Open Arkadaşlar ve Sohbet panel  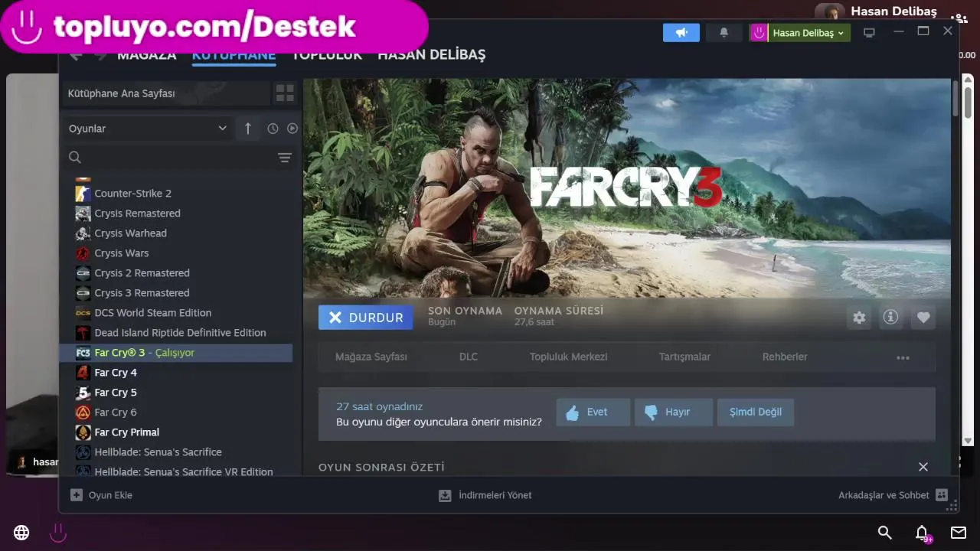pos(893,495)
